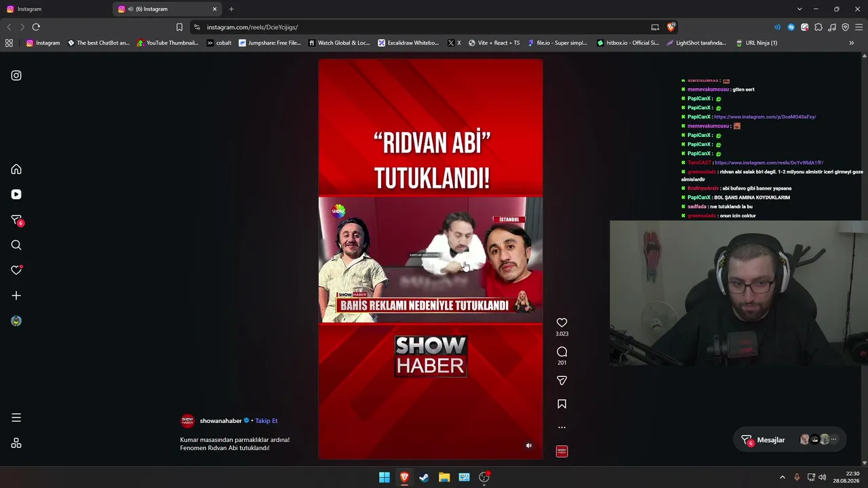Select the active (6) Instagram tab
This screenshot has height=488, width=868.
pyautogui.click(x=166, y=9)
